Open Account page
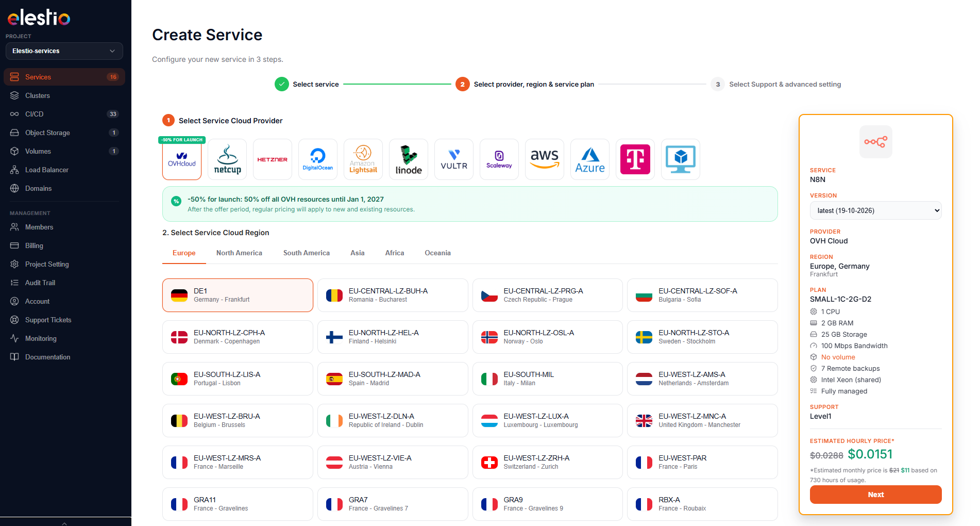Screen dimensions: 980x526 [x=64, y=301]
